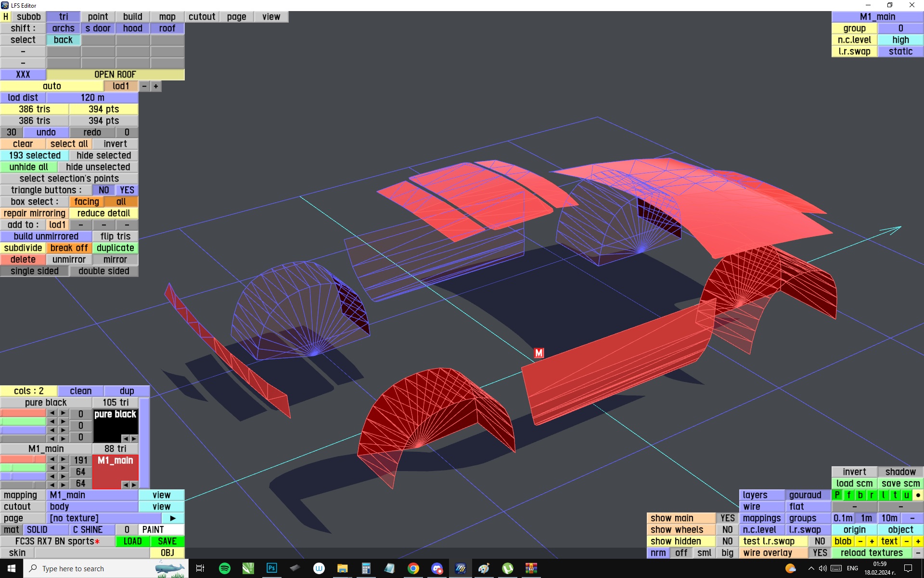Click the dot button after u

point(918,495)
